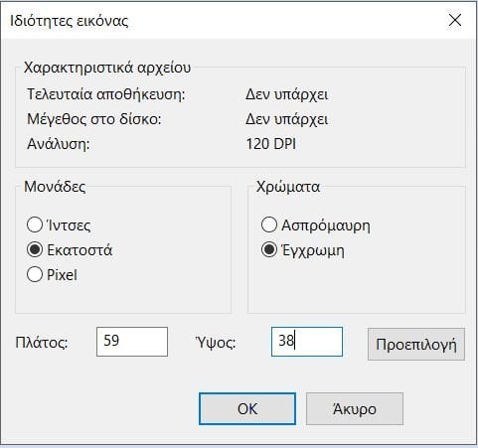Click the 120 DPI resolution value

pyautogui.click(x=270, y=144)
